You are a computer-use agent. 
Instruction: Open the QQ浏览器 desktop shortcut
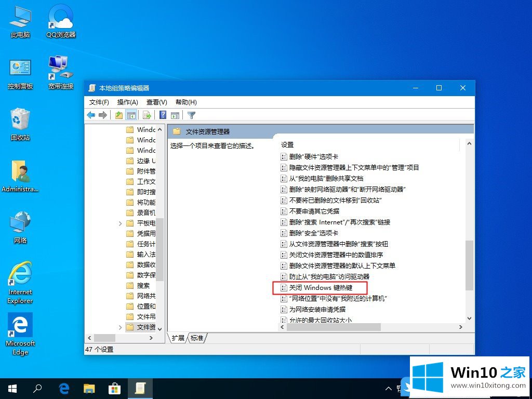(x=61, y=21)
